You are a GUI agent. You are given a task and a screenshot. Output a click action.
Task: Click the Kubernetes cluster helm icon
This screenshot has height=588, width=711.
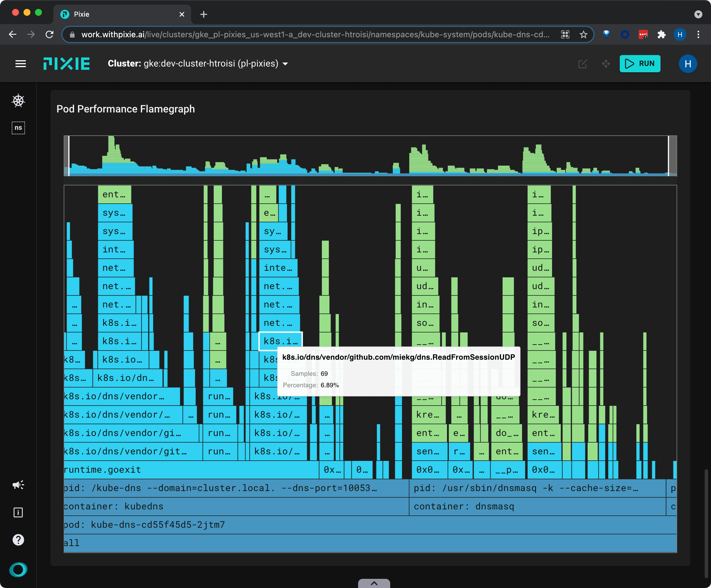pyautogui.click(x=18, y=101)
